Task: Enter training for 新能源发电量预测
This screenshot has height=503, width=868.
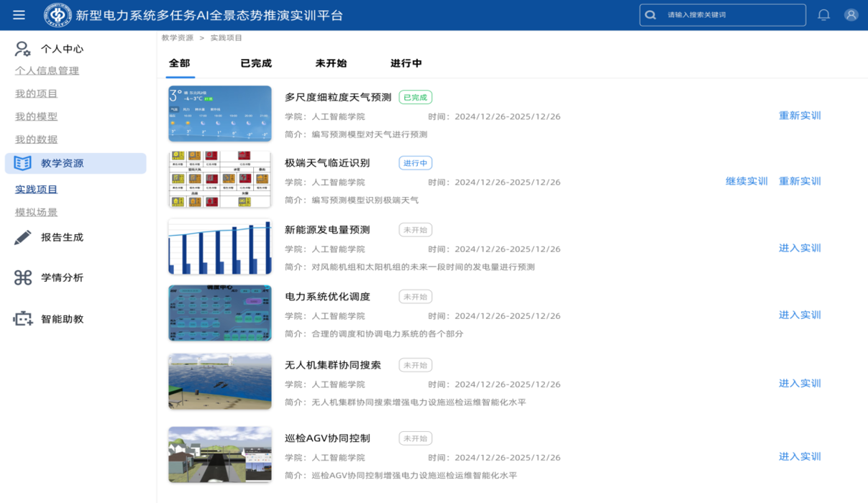Action: pos(800,248)
